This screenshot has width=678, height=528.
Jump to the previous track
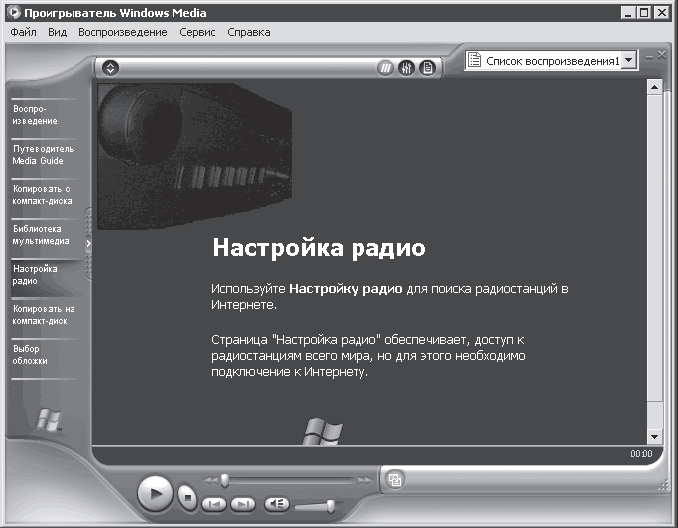tap(214, 504)
